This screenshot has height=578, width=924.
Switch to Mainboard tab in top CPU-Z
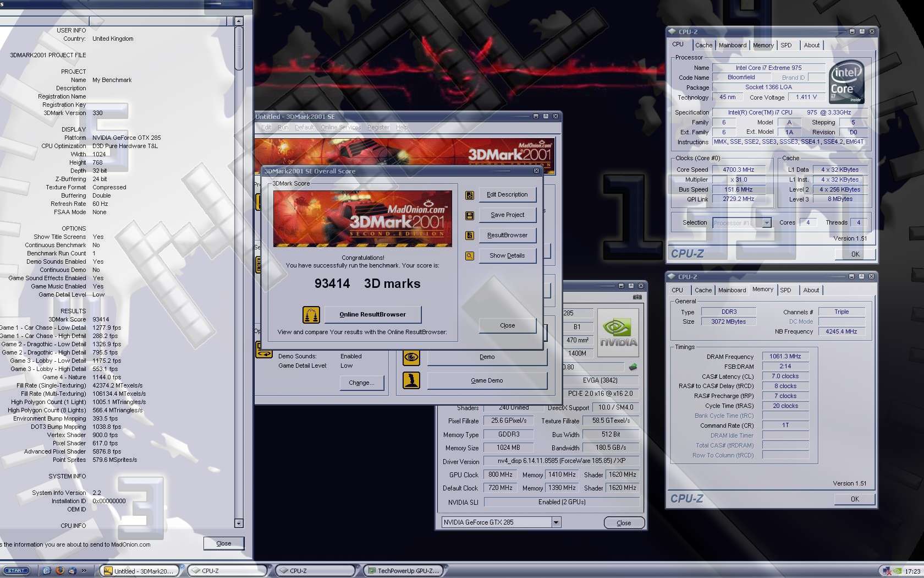tap(733, 45)
